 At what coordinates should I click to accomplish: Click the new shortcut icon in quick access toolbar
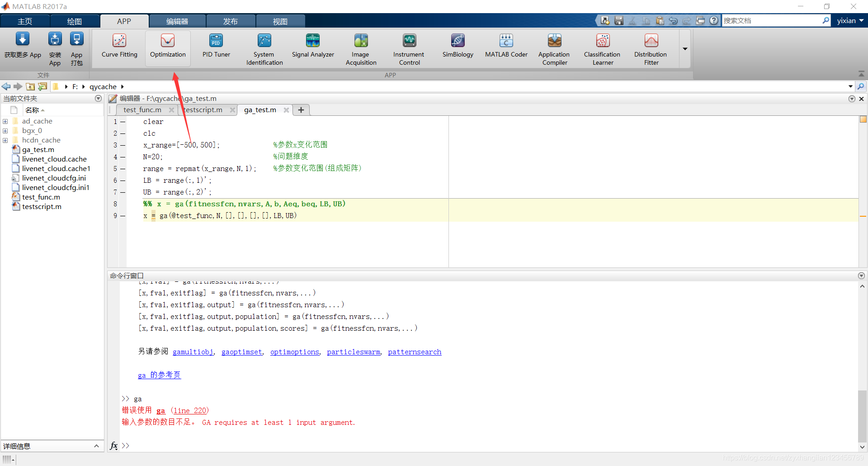coord(605,21)
